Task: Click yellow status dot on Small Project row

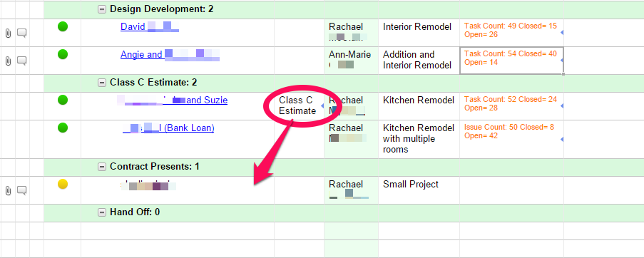Action: coord(63,185)
